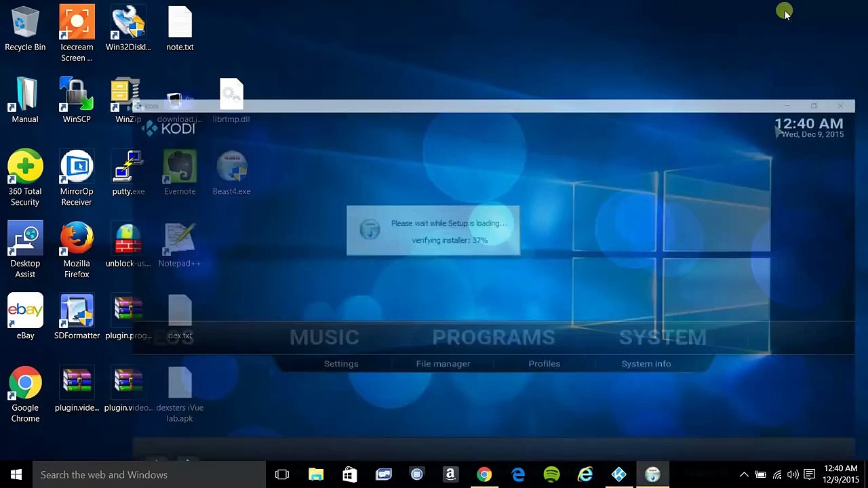Viewport: 868px width, 488px height.
Task: Switch to the installer taskbar item
Action: point(652,474)
